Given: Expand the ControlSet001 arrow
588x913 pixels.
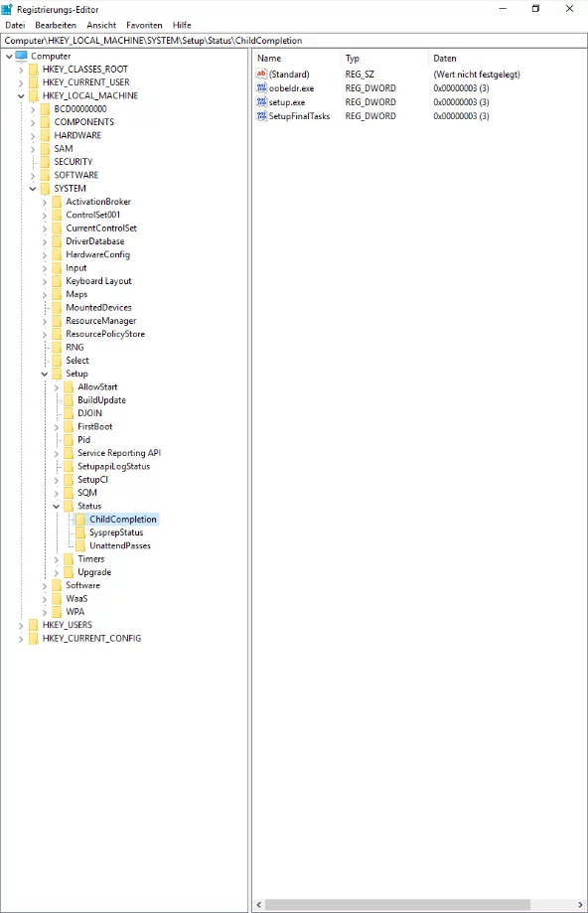Looking at the screenshot, I should click(x=45, y=216).
